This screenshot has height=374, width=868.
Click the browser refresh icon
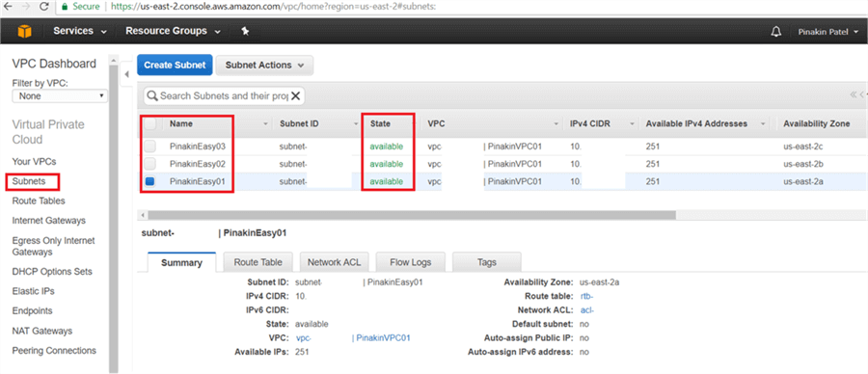[x=44, y=7]
